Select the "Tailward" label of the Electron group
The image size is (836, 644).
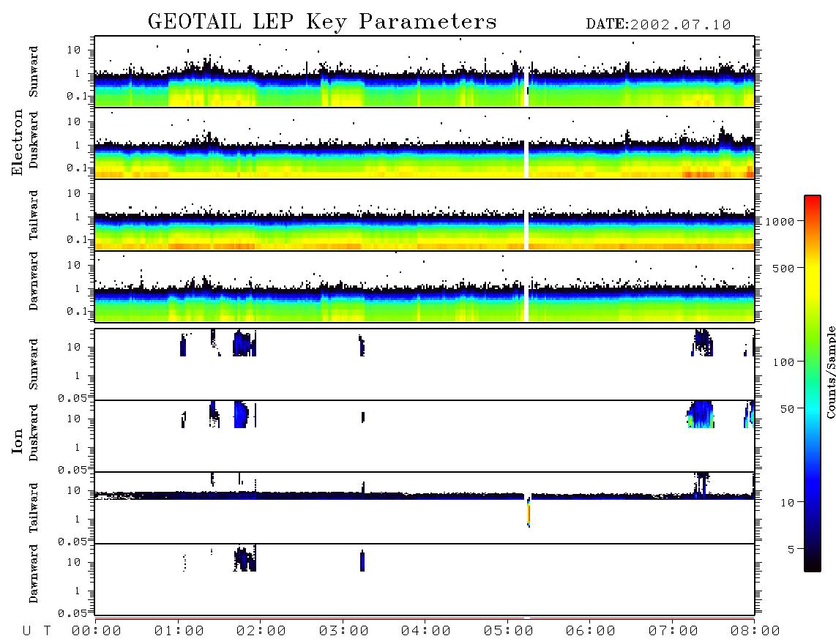[x=34, y=215]
